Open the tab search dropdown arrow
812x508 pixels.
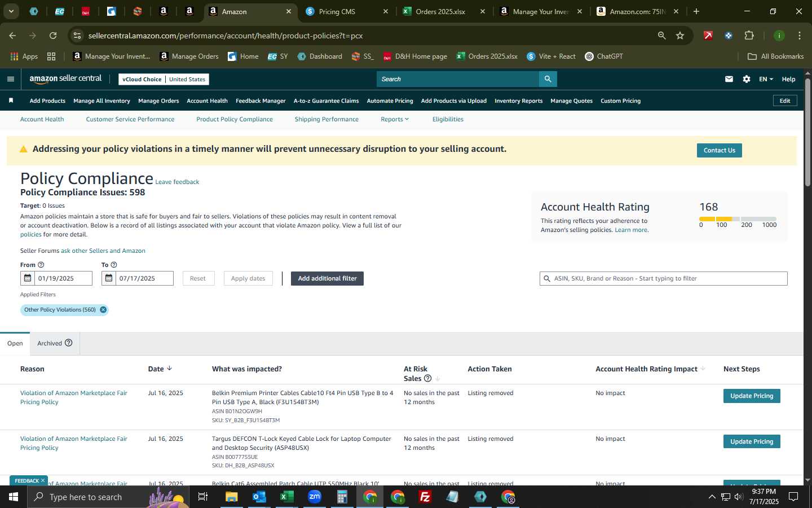tap(11, 11)
